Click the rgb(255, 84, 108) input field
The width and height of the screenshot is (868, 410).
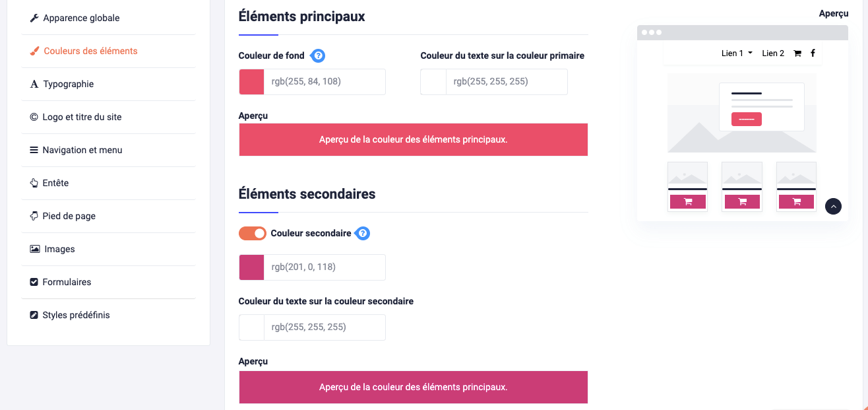click(325, 81)
